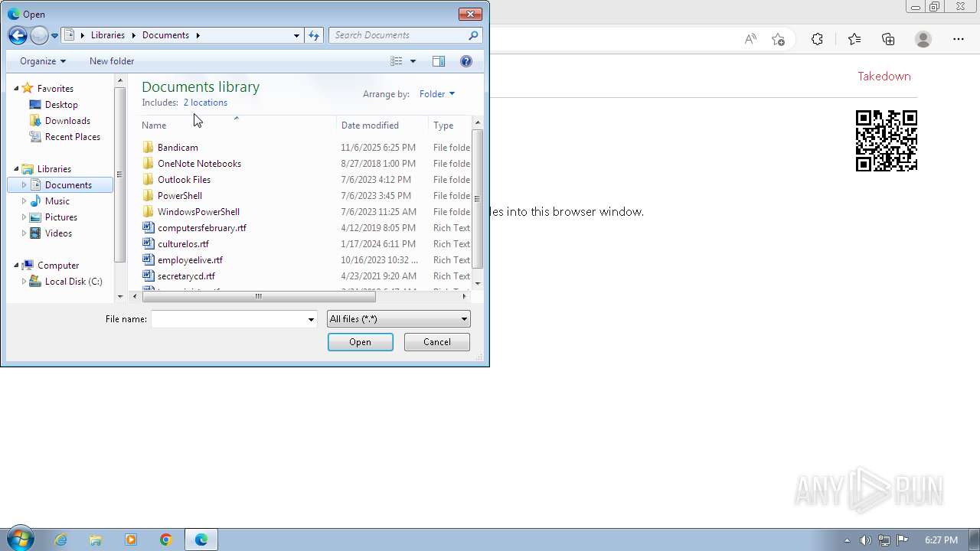Open the view options dropdown arrow
The image size is (980, 551).
pyautogui.click(x=413, y=61)
